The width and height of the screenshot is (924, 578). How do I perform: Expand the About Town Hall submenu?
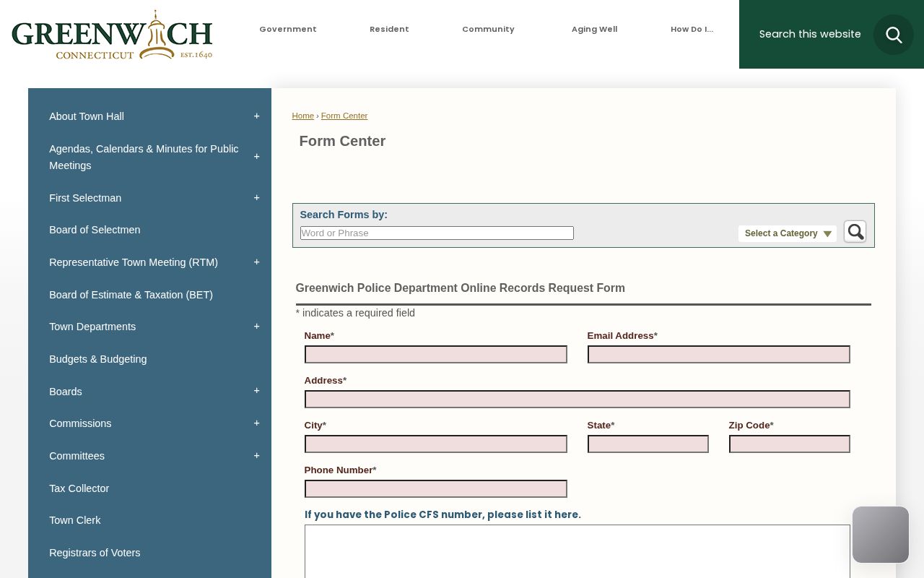click(256, 116)
